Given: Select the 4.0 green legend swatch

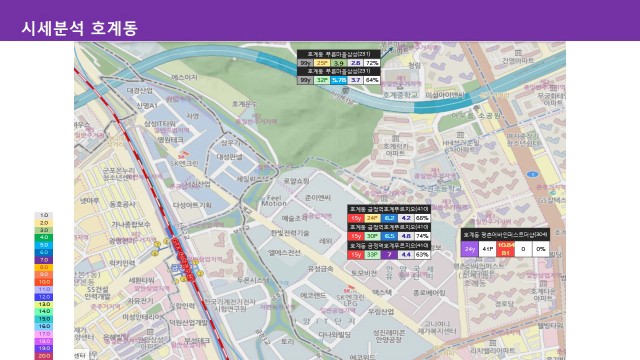Looking at the screenshot, I should pos(43,237).
